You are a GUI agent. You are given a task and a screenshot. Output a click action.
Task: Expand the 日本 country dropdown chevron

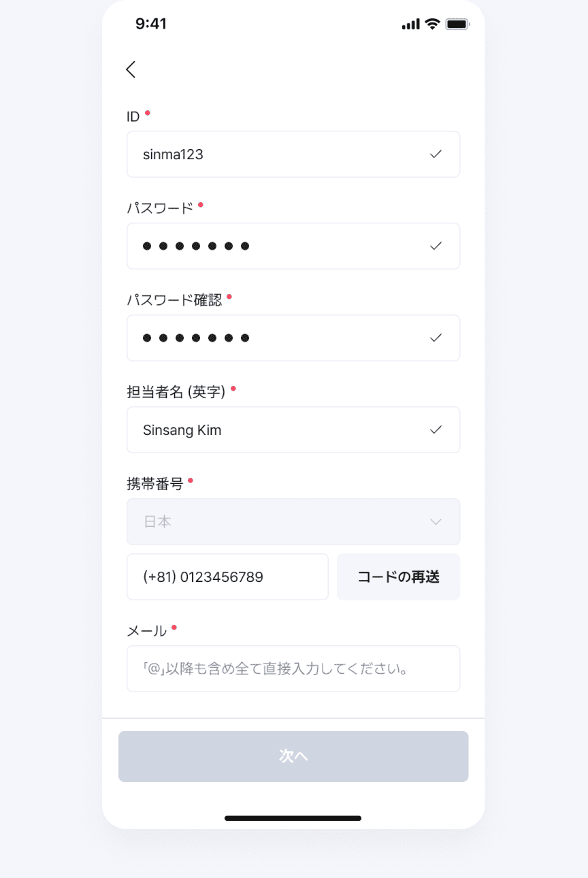(x=436, y=522)
